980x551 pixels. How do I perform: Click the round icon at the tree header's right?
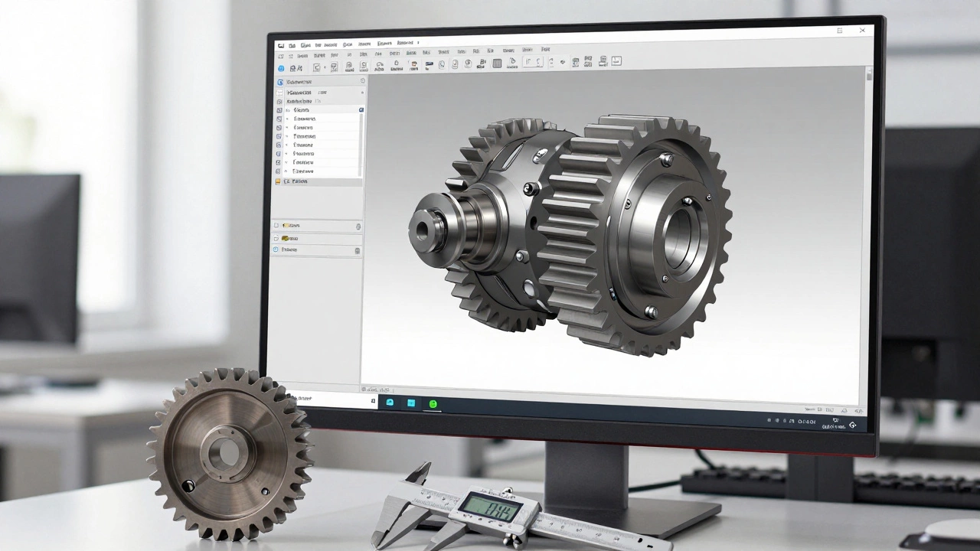pyautogui.click(x=361, y=80)
